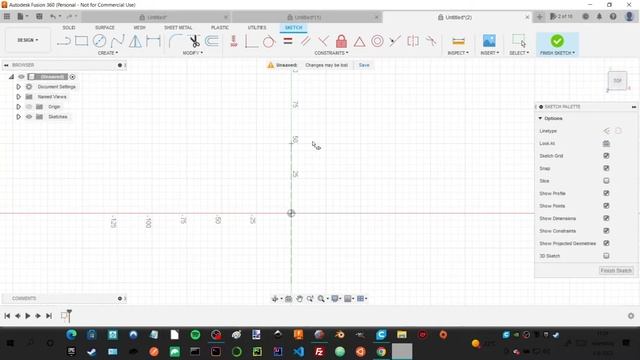Toggle Sketch Grid checkbox
640x360 pixels.
[x=606, y=156]
